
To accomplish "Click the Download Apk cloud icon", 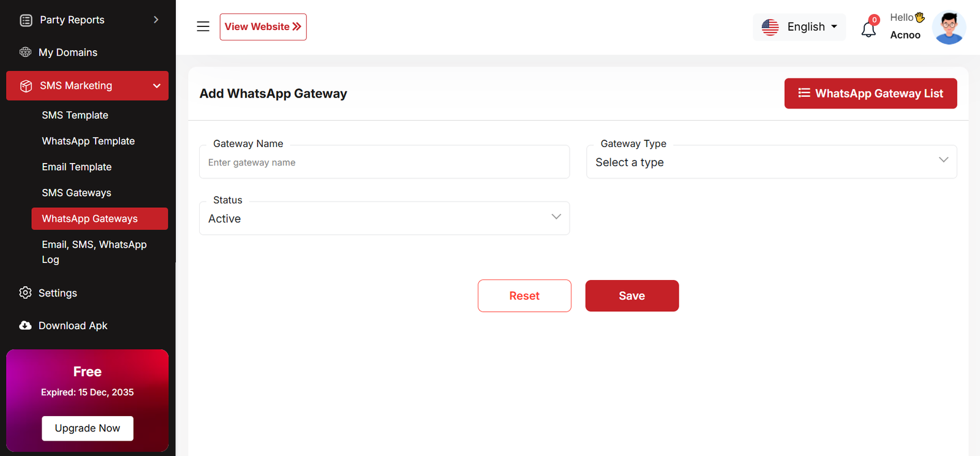I will tap(25, 325).
